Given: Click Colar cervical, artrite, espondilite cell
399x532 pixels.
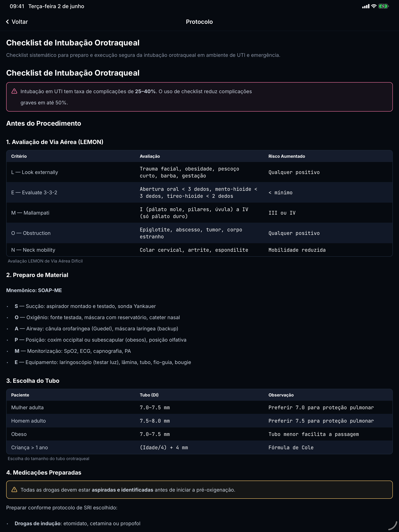Looking at the screenshot, I should point(194,250).
